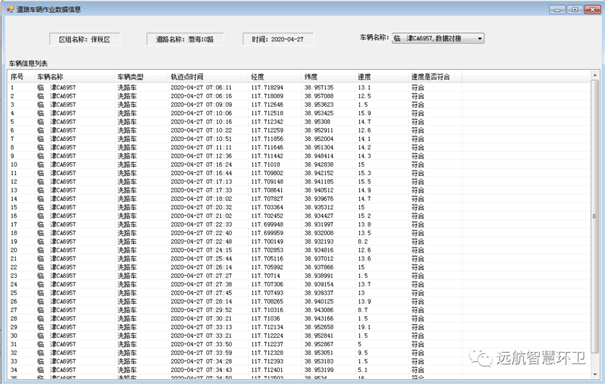Click the latitude value 38.95308

(318, 122)
